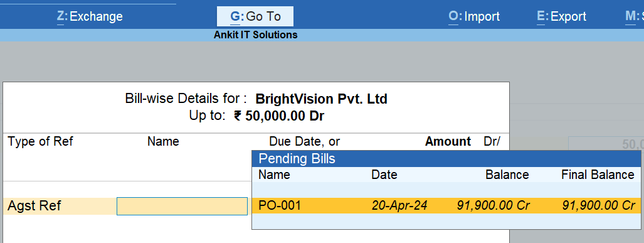Click the 91,900.00 Cr Balance value
Screen dimensions: 644x243
click(493, 205)
